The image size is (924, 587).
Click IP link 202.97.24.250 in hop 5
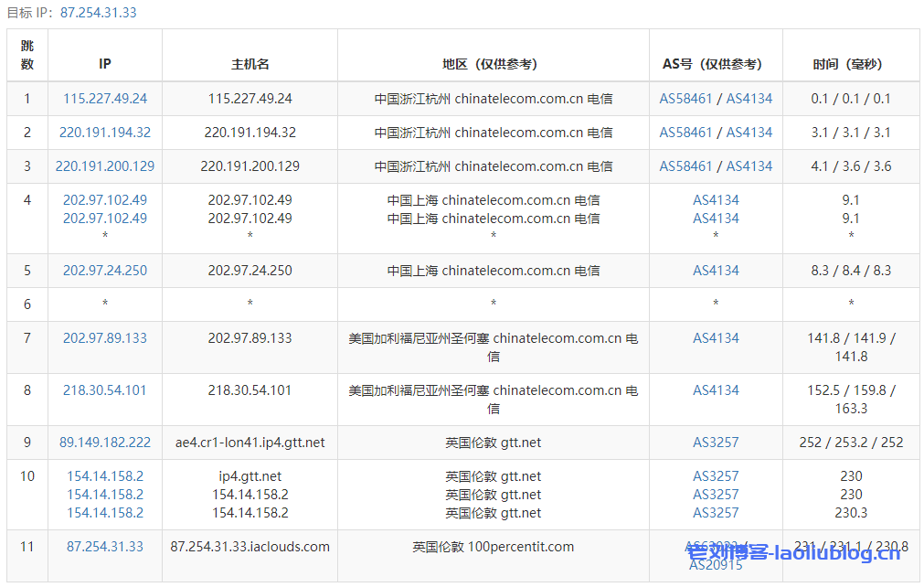105,271
